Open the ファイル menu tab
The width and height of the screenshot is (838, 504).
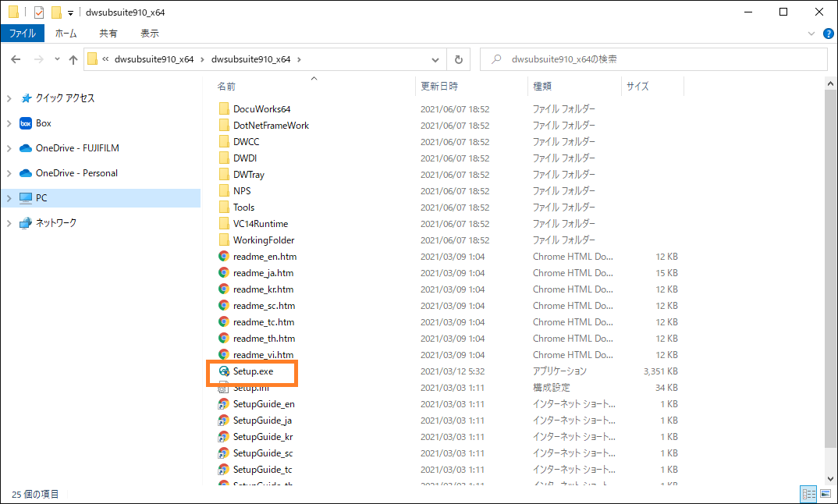pos(23,33)
